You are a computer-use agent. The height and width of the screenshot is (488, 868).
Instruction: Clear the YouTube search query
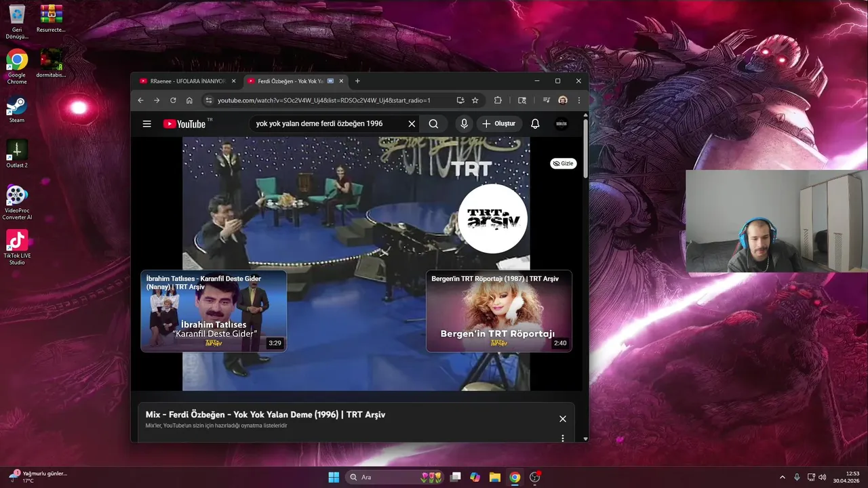coord(412,123)
